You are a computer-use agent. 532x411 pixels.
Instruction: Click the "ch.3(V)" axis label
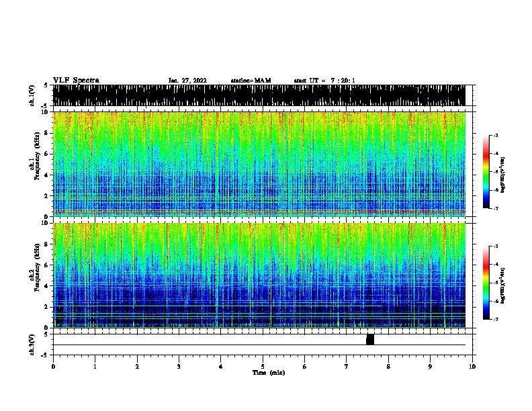[32, 345]
